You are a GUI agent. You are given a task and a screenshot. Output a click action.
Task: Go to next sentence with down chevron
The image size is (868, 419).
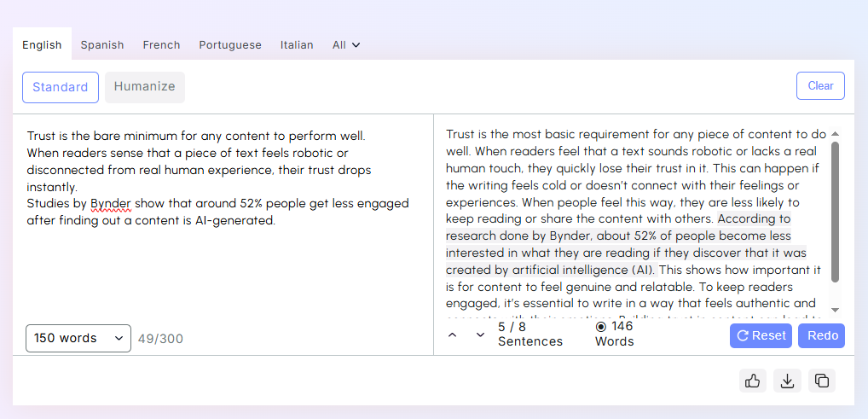(x=480, y=335)
